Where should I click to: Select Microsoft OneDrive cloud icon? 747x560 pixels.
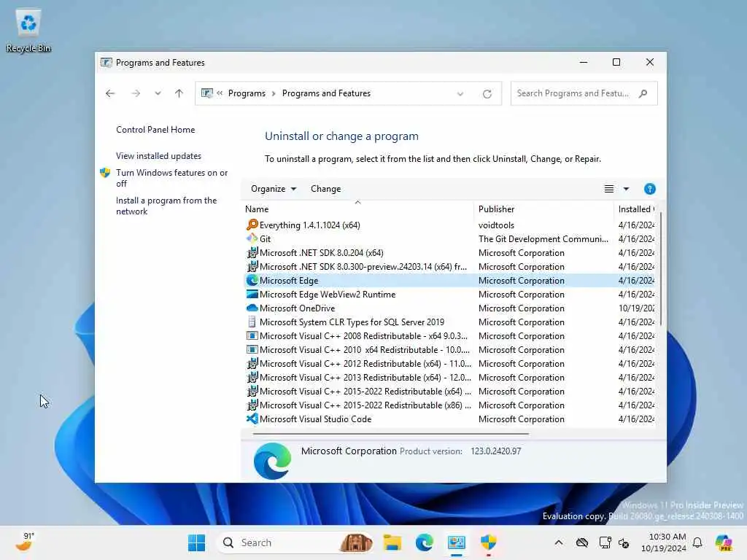click(x=252, y=308)
